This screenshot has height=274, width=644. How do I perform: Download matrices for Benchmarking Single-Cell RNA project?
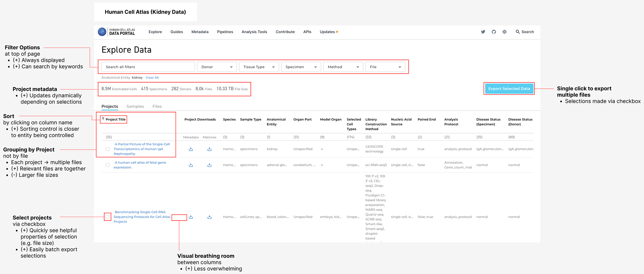click(209, 217)
